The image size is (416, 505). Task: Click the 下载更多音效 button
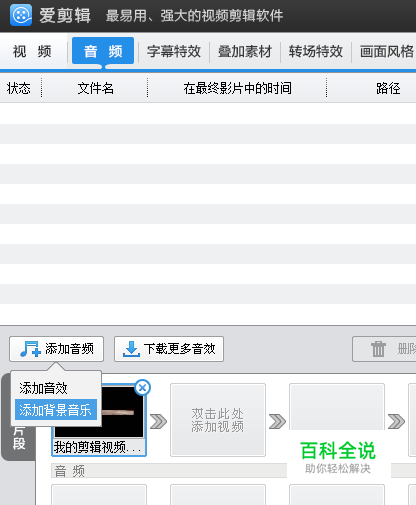169,349
